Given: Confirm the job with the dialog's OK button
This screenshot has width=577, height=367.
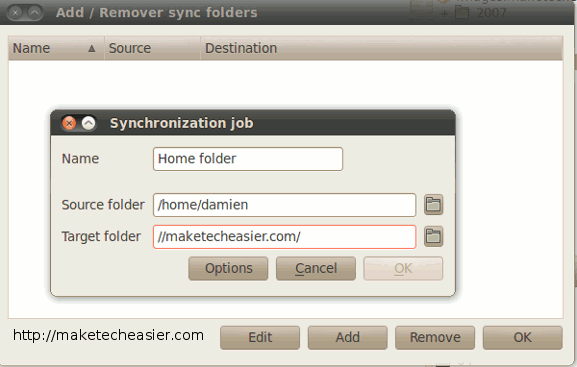Looking at the screenshot, I should (x=403, y=268).
